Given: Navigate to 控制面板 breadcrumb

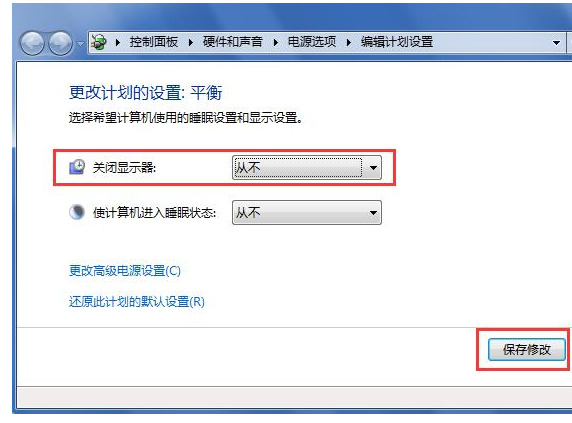Looking at the screenshot, I should coord(154,42).
